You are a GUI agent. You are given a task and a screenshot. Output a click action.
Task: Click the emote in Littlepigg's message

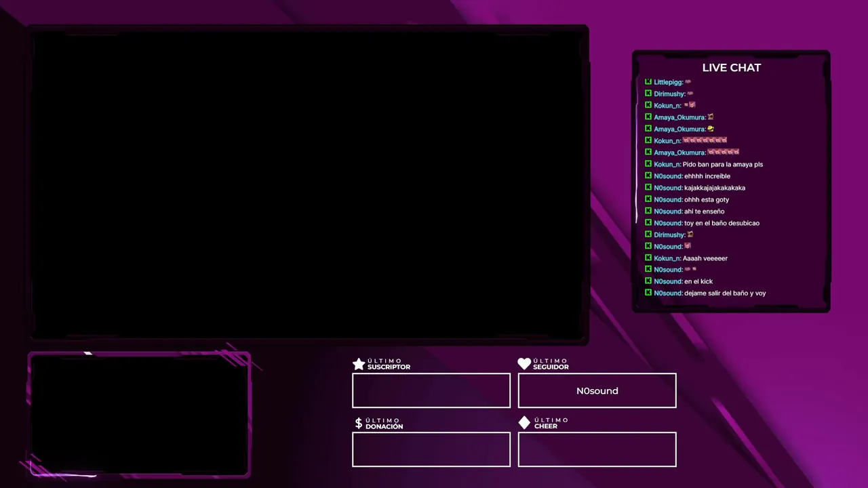click(x=688, y=82)
